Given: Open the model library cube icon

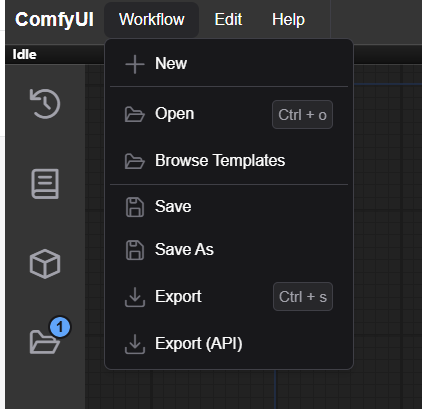Looking at the screenshot, I should tap(45, 264).
